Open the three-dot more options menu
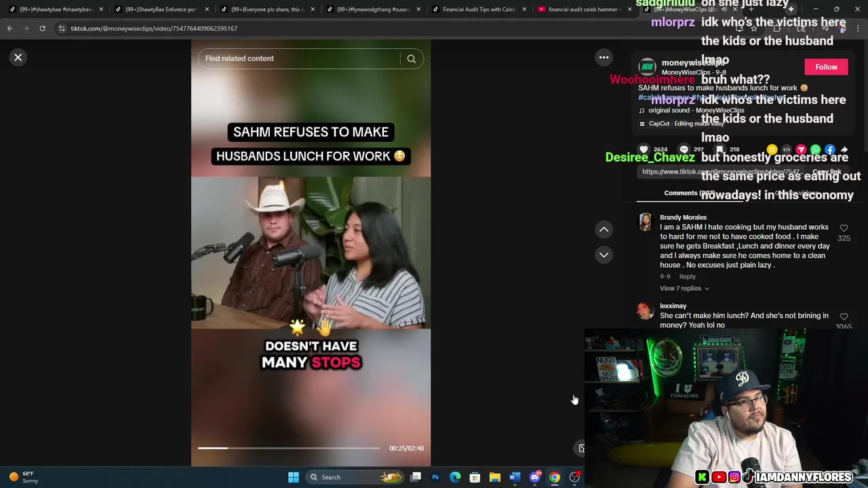The width and height of the screenshot is (868, 488). pos(604,58)
